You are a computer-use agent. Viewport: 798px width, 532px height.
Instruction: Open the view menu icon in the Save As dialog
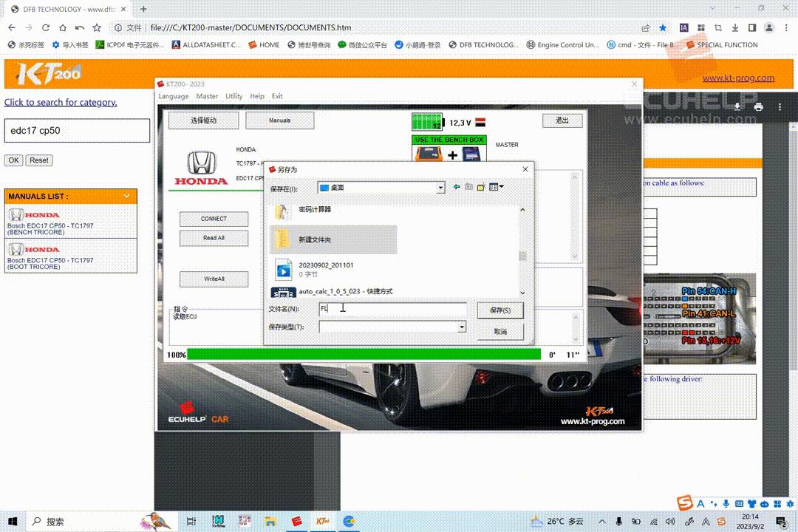tap(497, 188)
